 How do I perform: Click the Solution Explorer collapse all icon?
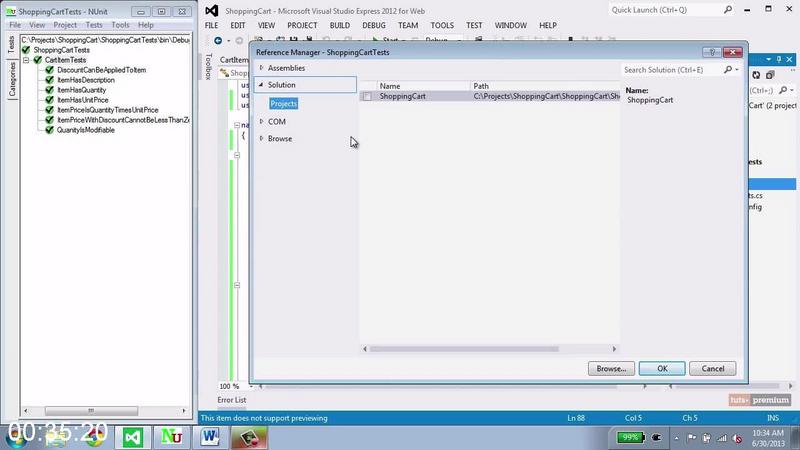(770, 75)
